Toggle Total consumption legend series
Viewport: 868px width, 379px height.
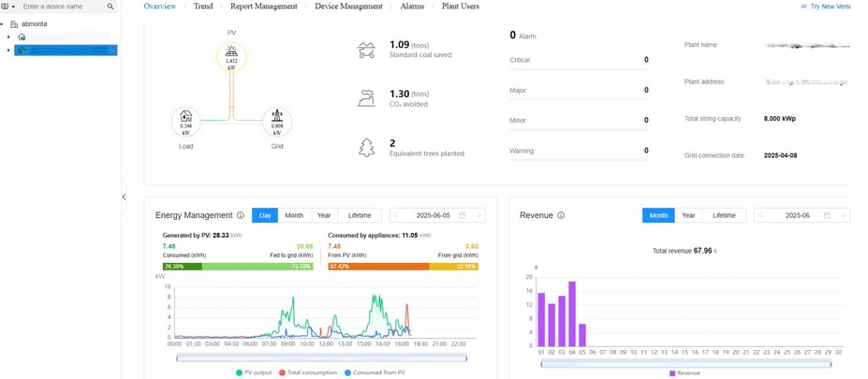click(308, 372)
